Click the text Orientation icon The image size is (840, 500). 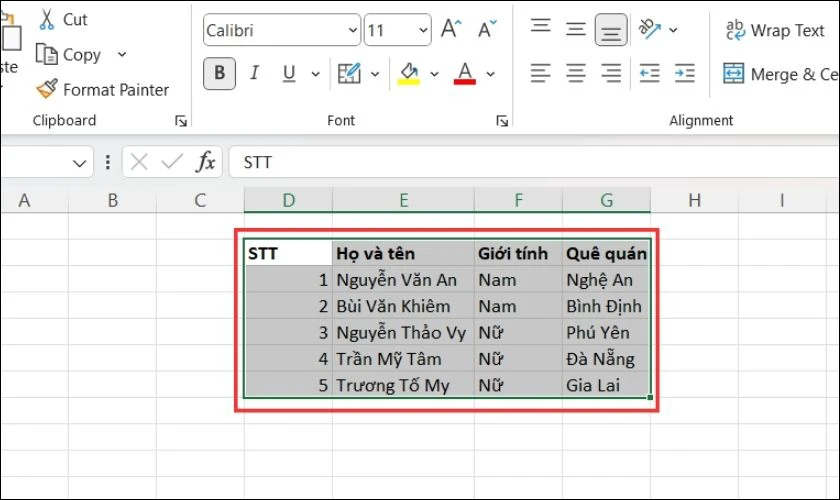(650, 29)
